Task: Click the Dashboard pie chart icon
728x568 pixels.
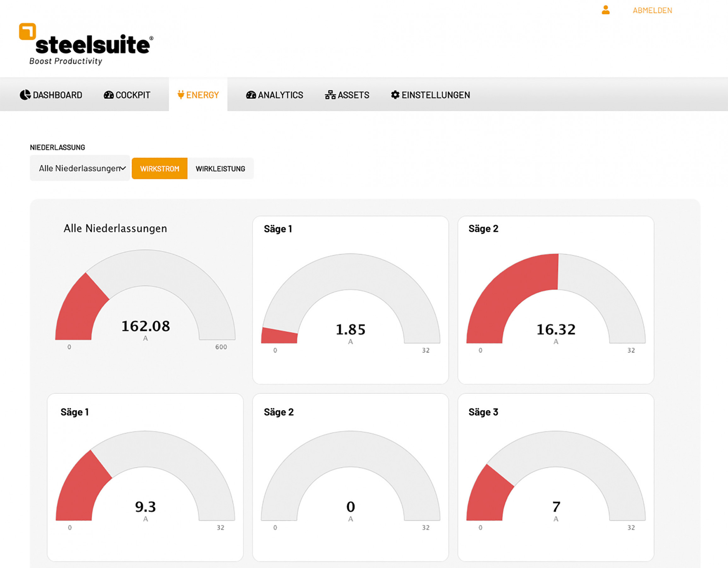Action: 25,95
